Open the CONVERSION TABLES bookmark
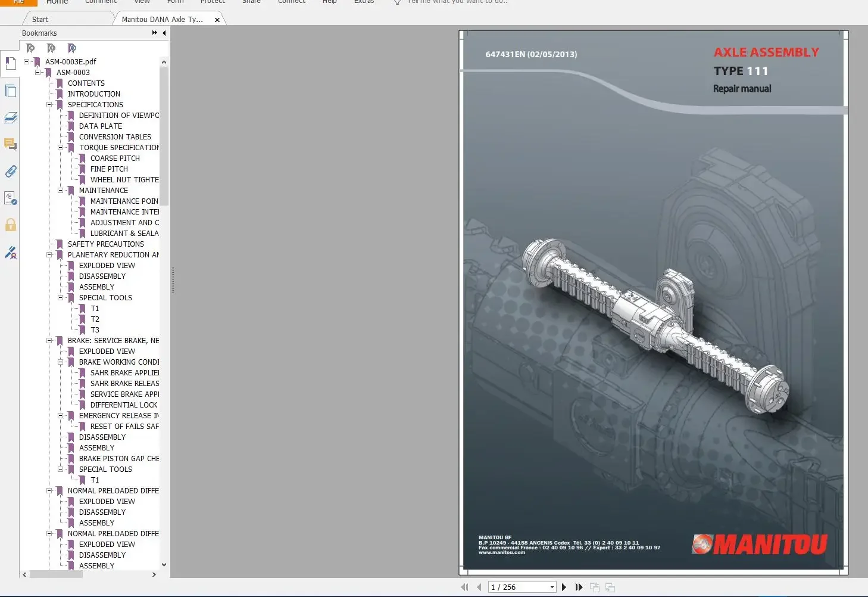The image size is (868, 597). click(115, 137)
